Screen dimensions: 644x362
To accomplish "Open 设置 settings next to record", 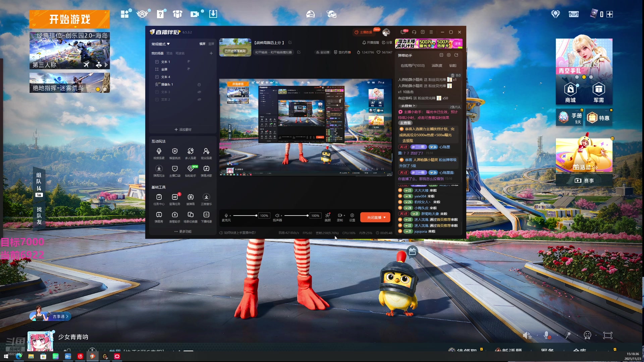I will point(352,216).
